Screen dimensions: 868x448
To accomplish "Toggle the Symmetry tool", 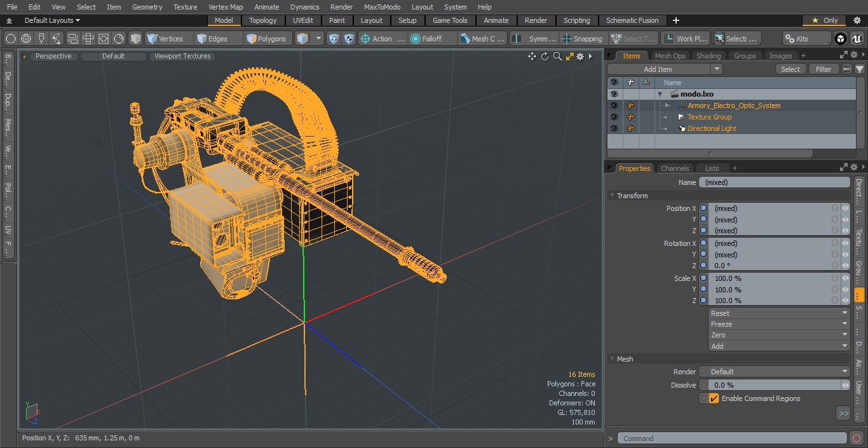I will [535, 39].
